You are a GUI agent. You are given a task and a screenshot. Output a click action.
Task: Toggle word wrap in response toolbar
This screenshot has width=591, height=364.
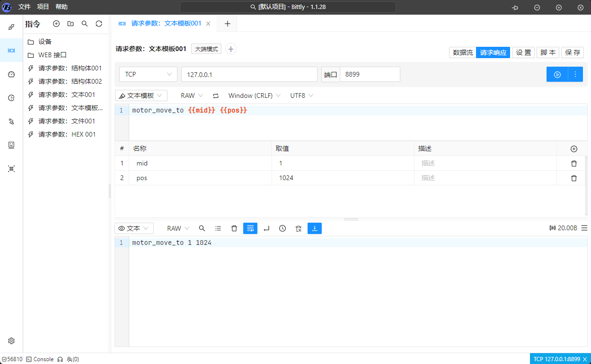[x=250, y=228]
